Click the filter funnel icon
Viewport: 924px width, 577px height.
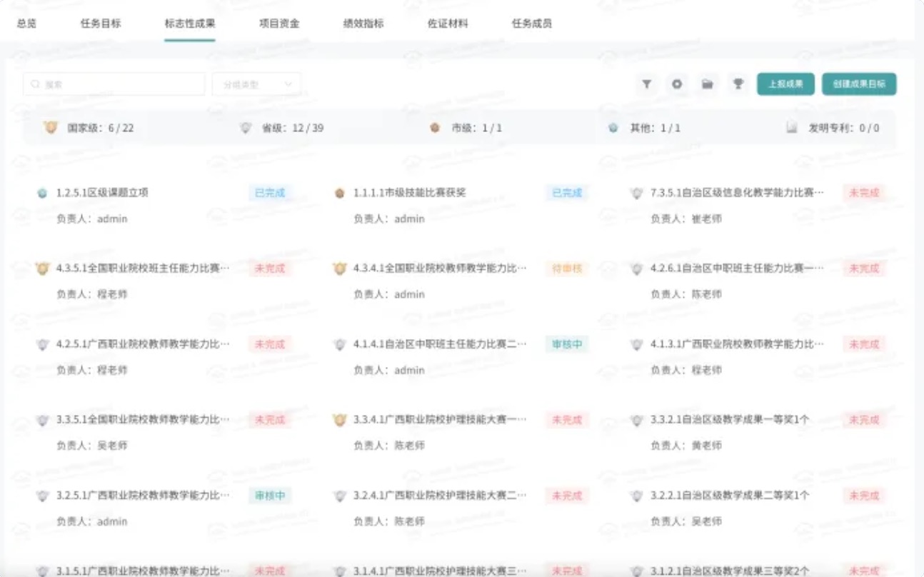point(646,84)
